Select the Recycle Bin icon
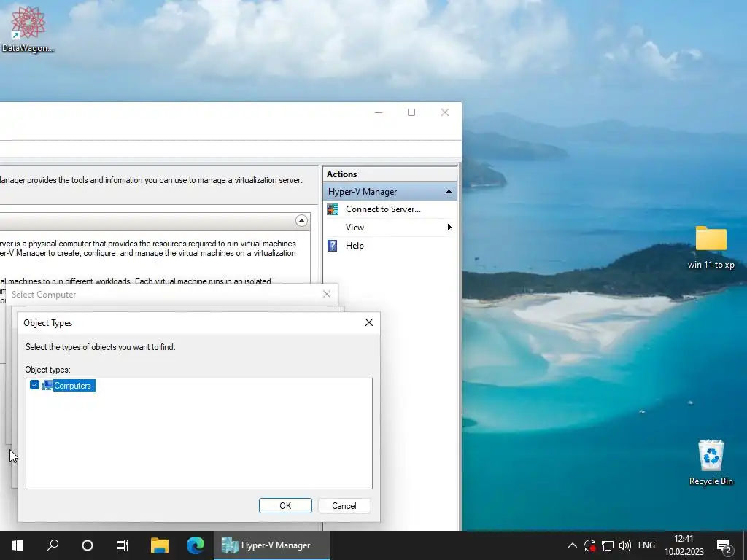747x560 pixels. [x=711, y=462]
